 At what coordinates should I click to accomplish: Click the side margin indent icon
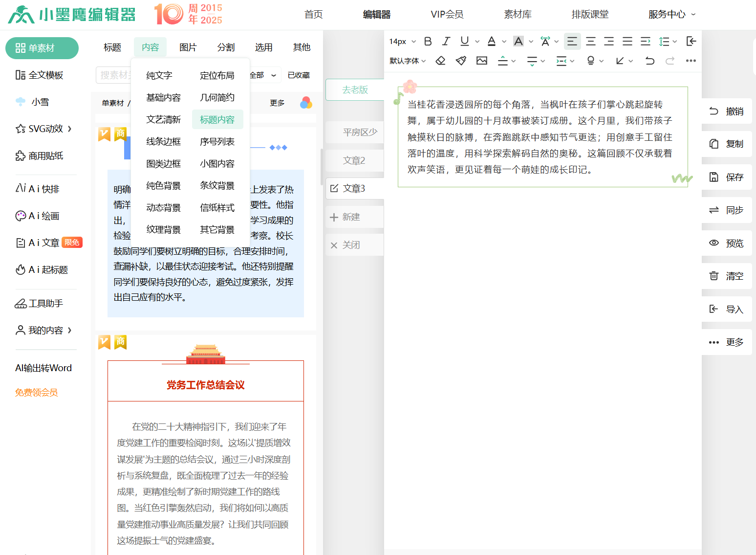562,61
